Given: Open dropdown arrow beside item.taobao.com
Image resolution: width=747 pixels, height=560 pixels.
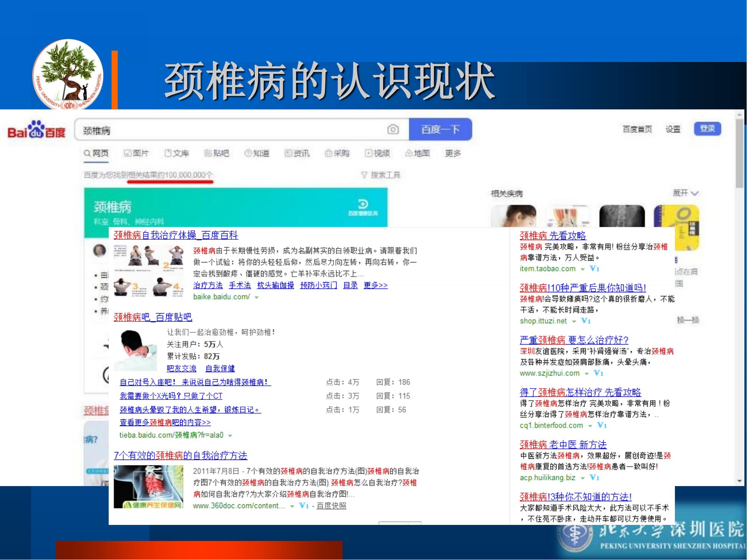Looking at the screenshot, I should point(582,269).
